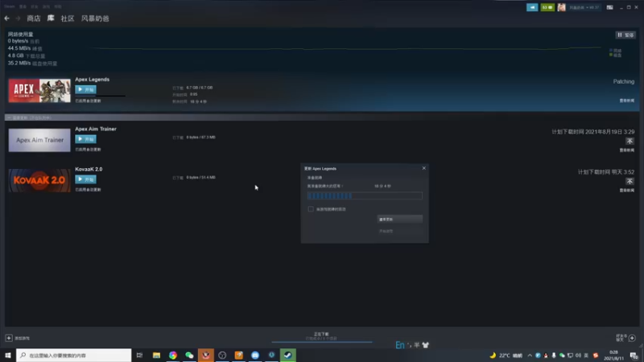
Task: Open the 商店 store tab
Action: pyautogui.click(x=34, y=19)
